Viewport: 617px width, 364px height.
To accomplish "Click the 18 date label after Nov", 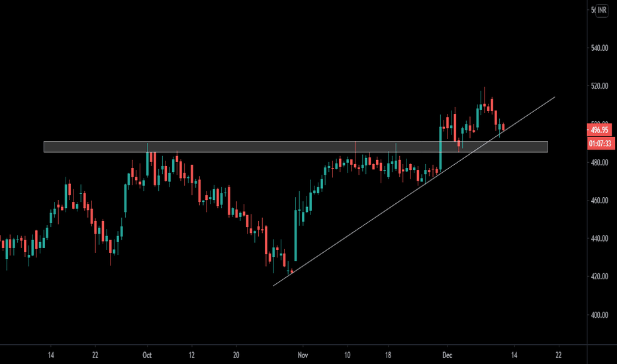I will 388,355.
